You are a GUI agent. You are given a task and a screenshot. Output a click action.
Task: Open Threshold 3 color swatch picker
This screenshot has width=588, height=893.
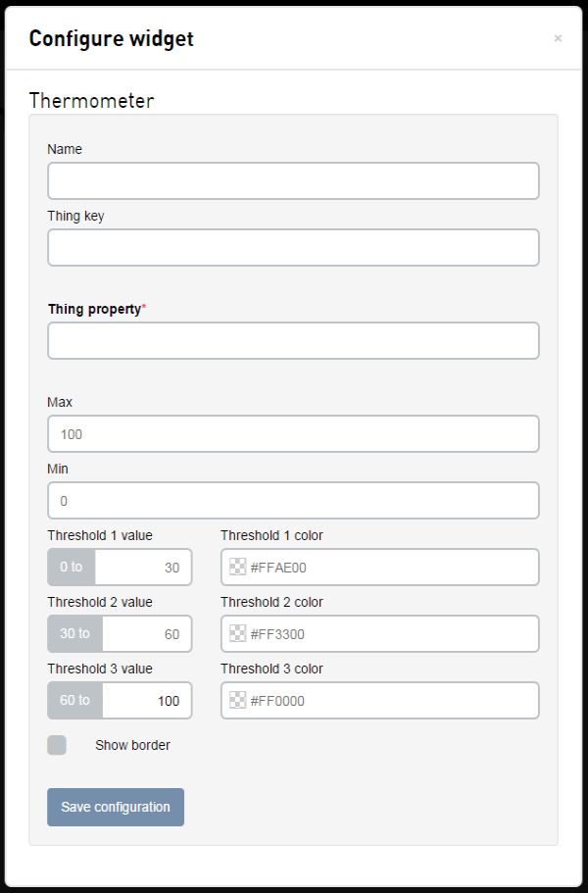tap(237, 701)
